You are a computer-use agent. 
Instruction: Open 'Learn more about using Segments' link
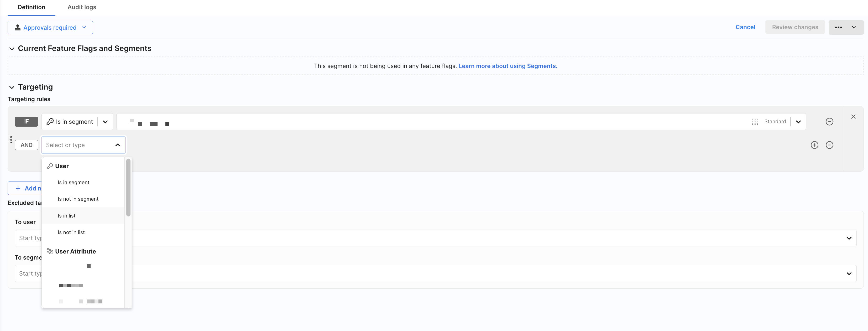point(508,66)
